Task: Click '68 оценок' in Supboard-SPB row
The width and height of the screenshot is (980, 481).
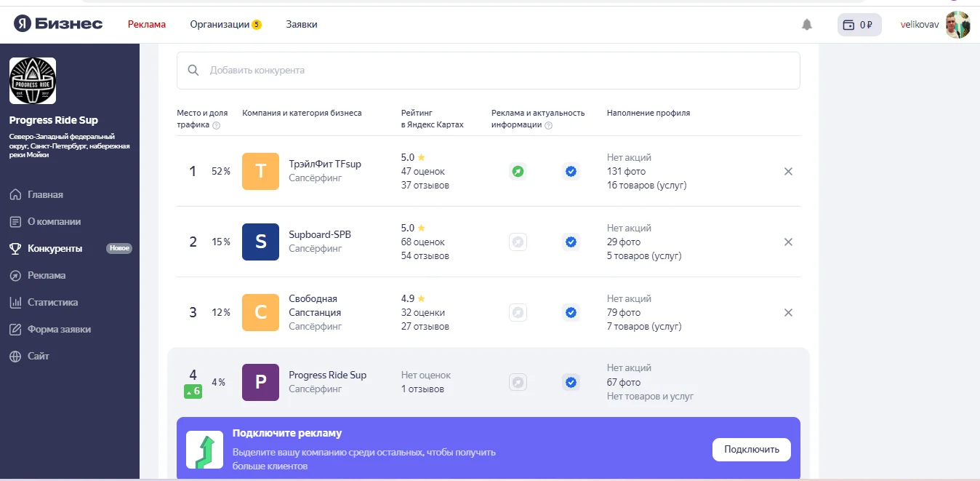Action: 423,242
